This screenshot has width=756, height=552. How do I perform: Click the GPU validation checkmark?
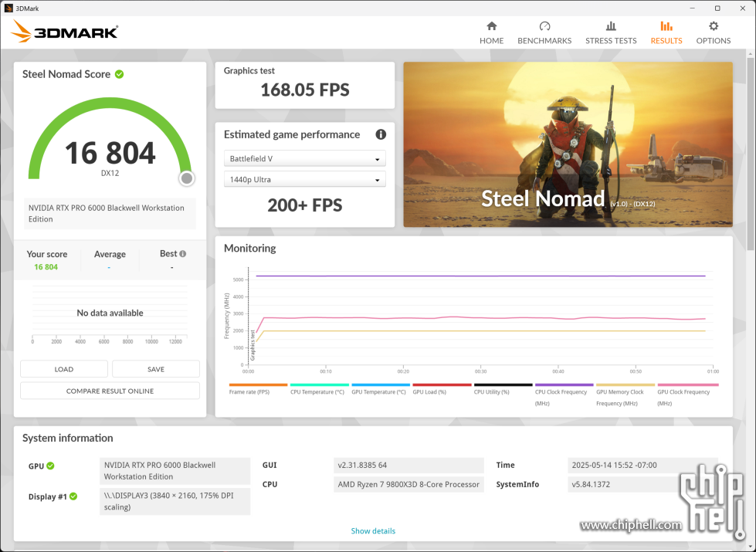coord(51,466)
